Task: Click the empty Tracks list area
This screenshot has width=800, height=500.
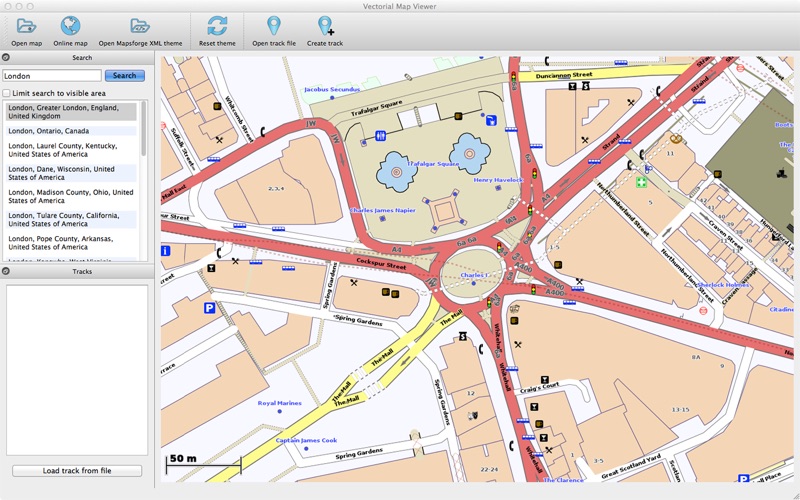Action: tap(77, 370)
